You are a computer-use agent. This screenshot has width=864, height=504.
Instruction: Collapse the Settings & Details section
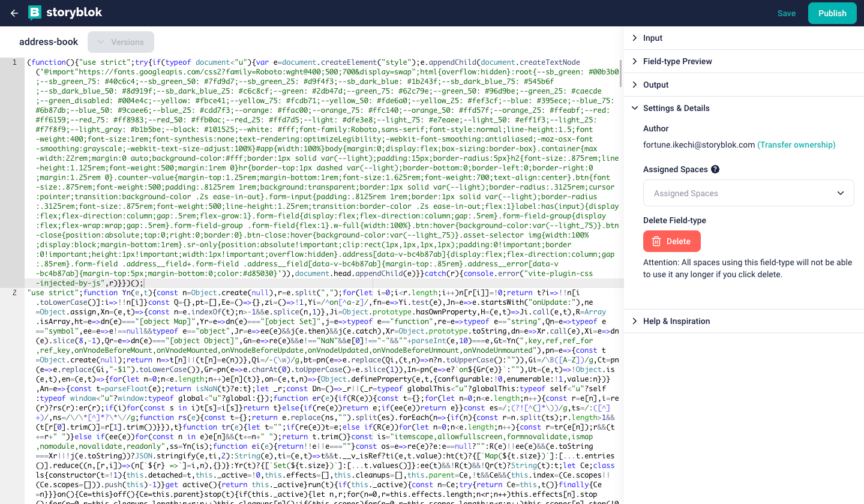pyautogui.click(x=744, y=108)
